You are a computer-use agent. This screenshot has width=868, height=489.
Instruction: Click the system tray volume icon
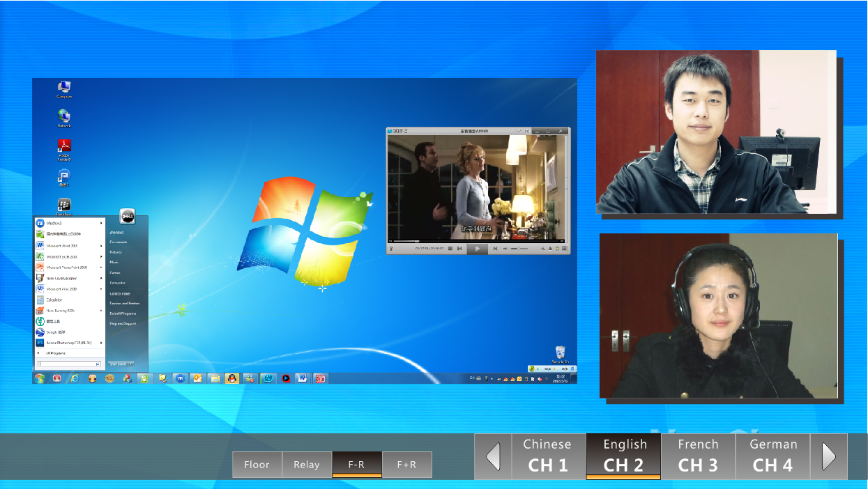[540, 379]
